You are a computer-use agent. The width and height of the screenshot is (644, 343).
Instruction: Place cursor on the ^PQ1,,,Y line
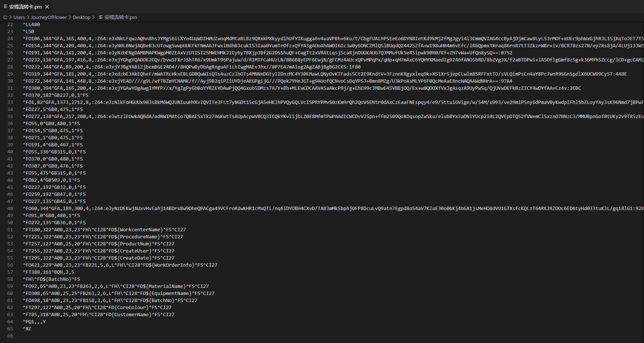tap(34, 322)
